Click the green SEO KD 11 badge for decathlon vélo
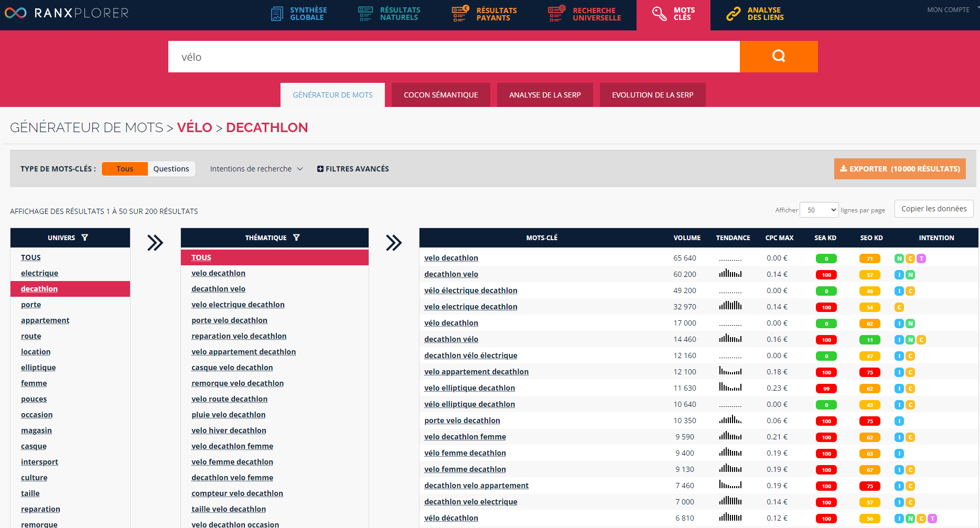 click(870, 340)
